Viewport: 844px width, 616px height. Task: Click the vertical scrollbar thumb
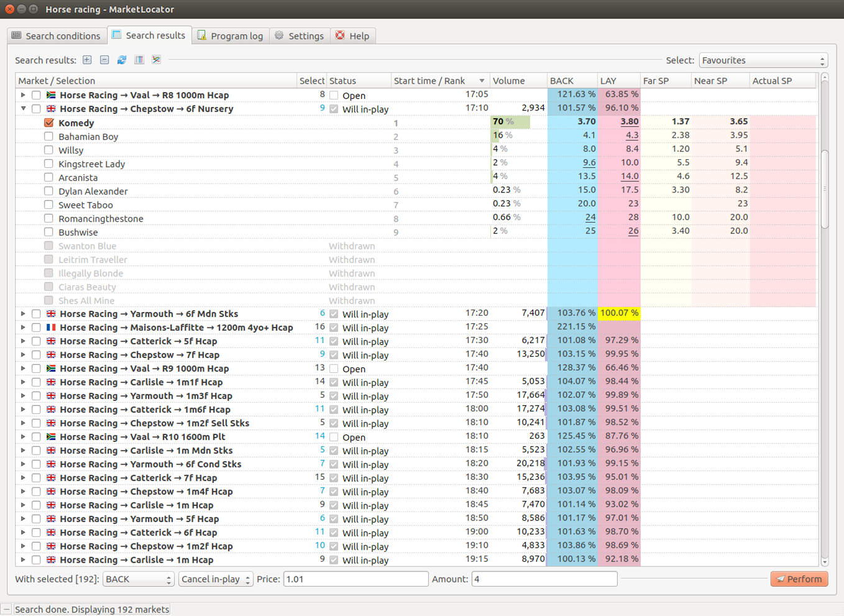[825, 190]
